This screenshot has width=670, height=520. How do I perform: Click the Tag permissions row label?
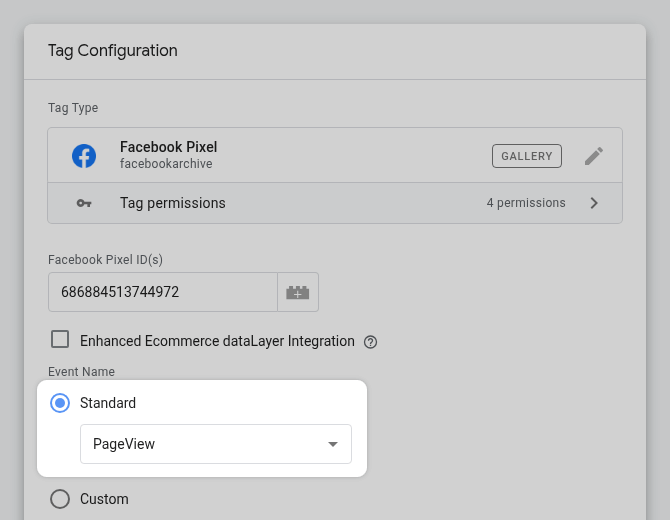(173, 203)
